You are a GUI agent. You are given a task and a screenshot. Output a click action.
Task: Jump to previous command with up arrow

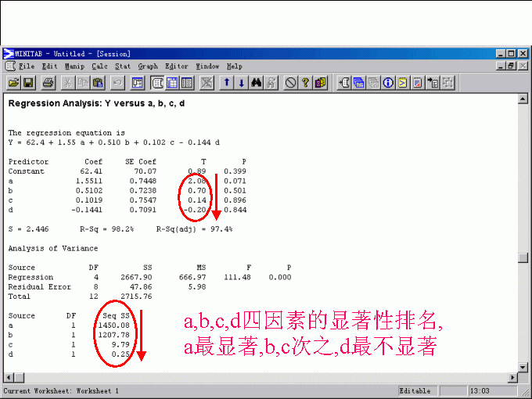[227, 82]
